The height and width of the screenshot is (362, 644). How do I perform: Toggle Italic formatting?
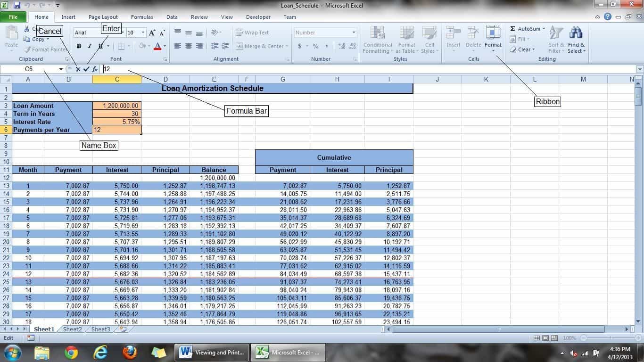90,46
